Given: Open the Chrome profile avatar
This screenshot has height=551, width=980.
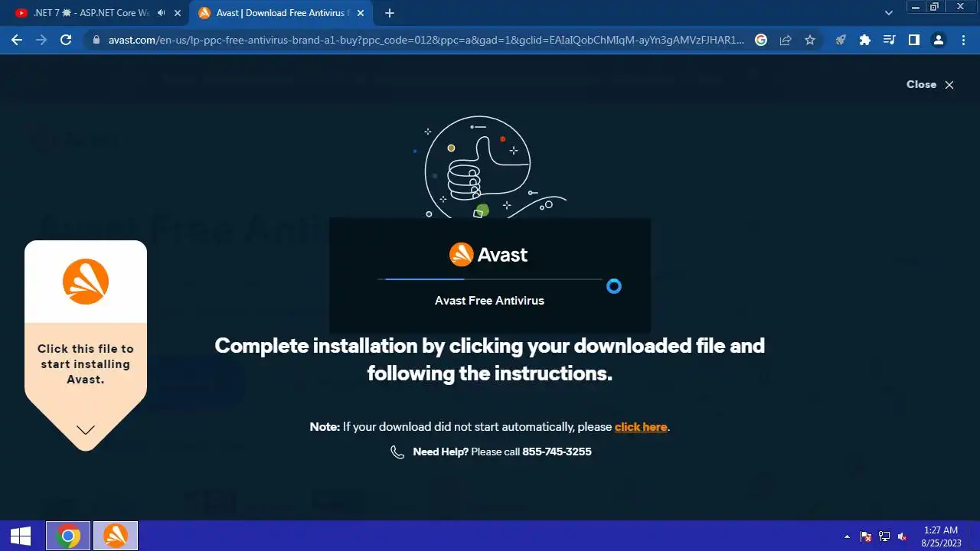Looking at the screenshot, I should click(x=939, y=41).
